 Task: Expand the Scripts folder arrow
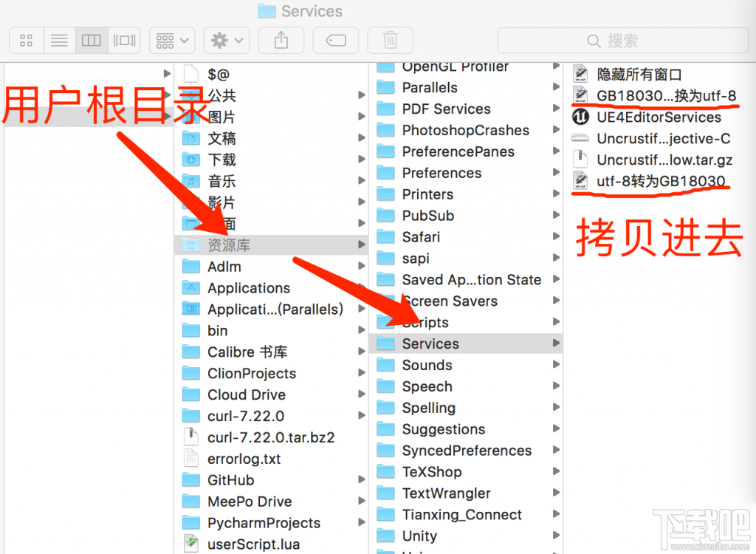[x=556, y=321]
